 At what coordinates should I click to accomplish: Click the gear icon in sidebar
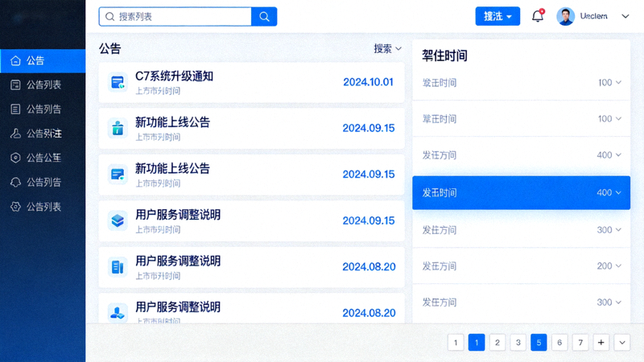15,207
